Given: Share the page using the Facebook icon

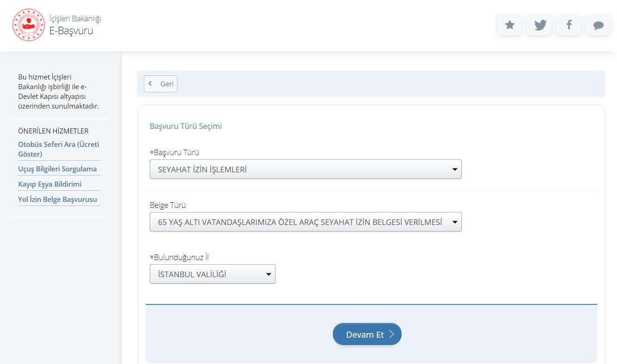Looking at the screenshot, I should pos(569,25).
